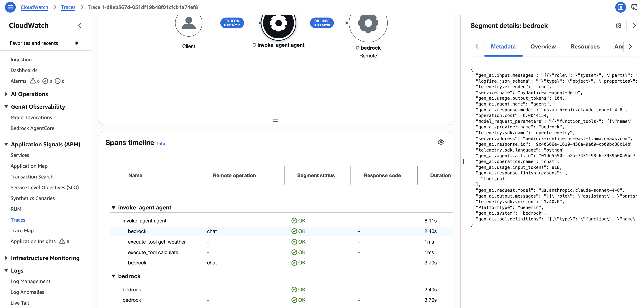Switch to the Overview tab
Viewport: 644px width, 308px height.
tap(543, 46)
